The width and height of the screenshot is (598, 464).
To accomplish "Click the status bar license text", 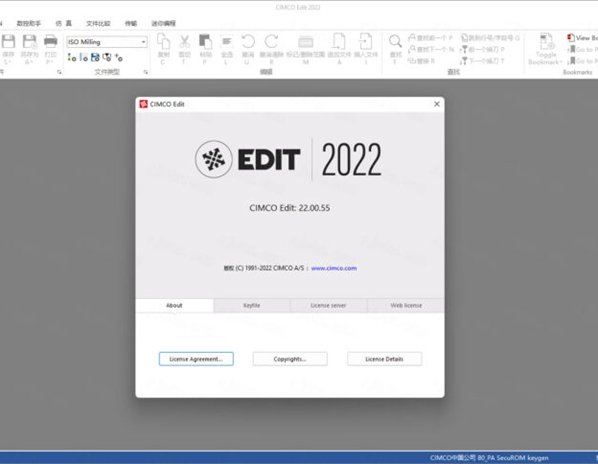I will pyautogui.click(x=489, y=458).
